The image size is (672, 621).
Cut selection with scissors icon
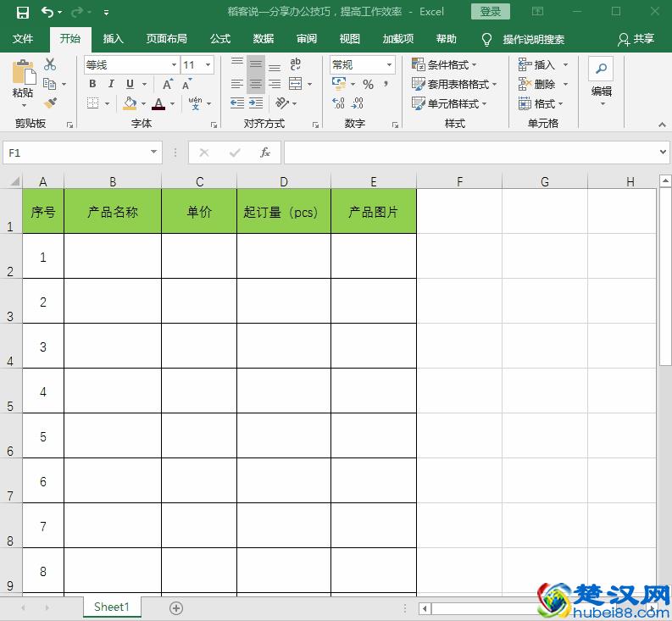[50, 64]
